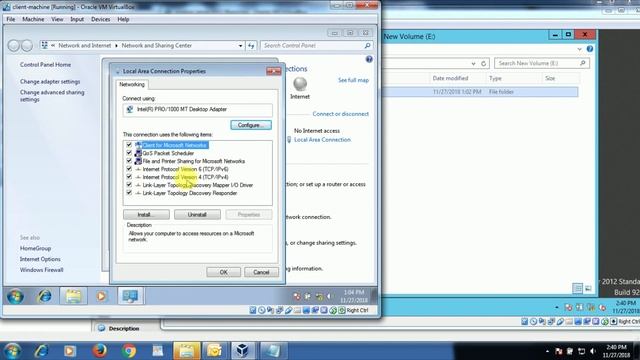Open Windows Explorer in guest taskbar
The width and height of the screenshot is (640, 360).
pyautogui.click(x=73, y=296)
